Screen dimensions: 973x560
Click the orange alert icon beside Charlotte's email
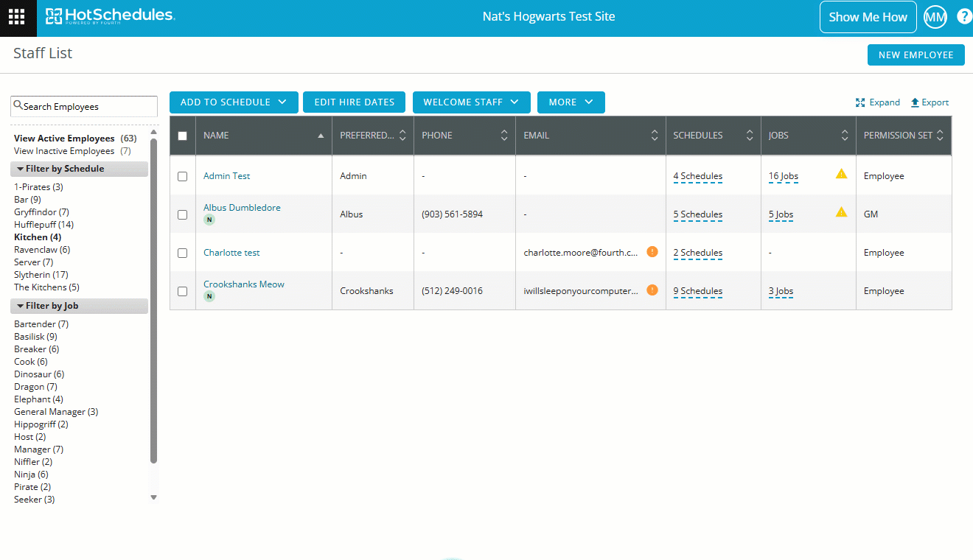click(x=652, y=251)
